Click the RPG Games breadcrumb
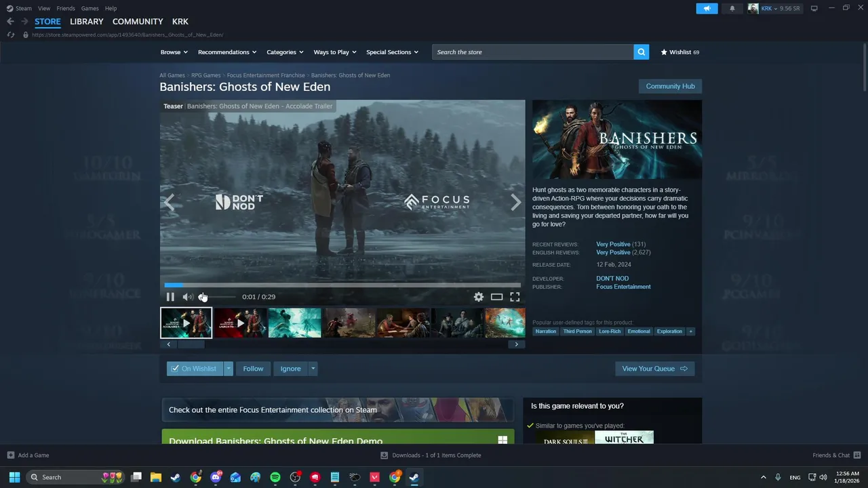This screenshot has width=868, height=488. (205, 75)
